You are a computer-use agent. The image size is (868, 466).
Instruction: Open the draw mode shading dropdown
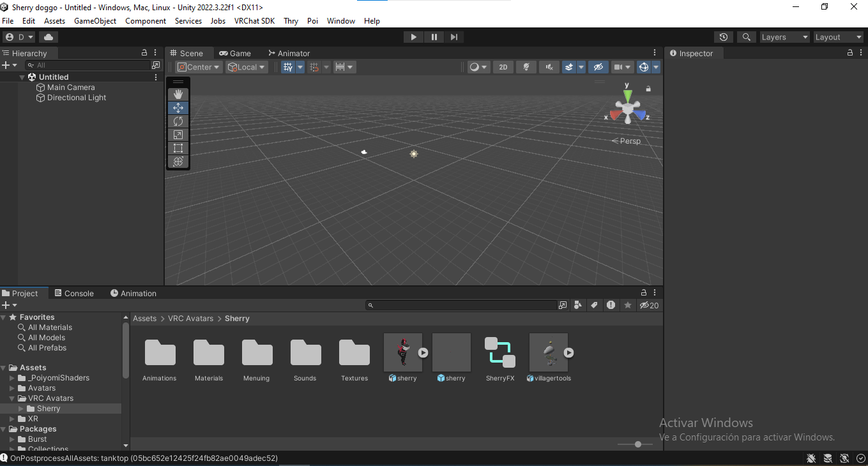coord(478,67)
